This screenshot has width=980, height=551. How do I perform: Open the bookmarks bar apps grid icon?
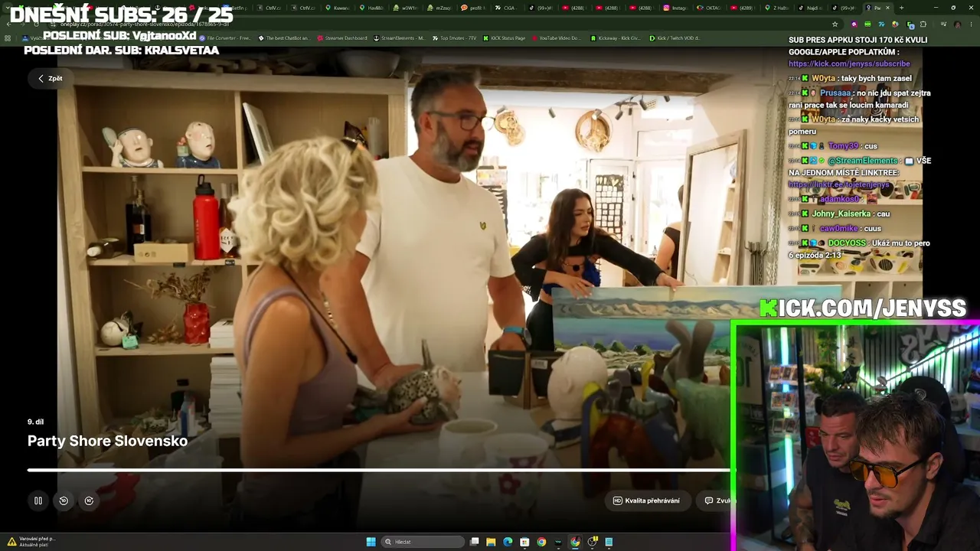tap(8, 37)
